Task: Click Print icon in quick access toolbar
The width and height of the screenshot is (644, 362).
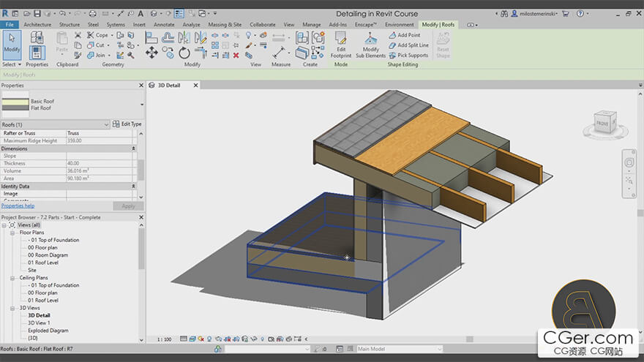Action: [x=93, y=14]
